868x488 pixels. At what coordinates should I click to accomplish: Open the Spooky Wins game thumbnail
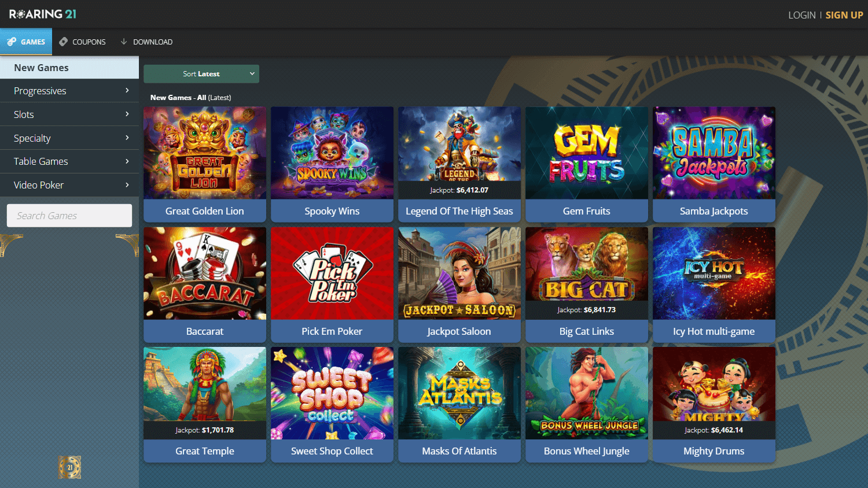pos(332,153)
